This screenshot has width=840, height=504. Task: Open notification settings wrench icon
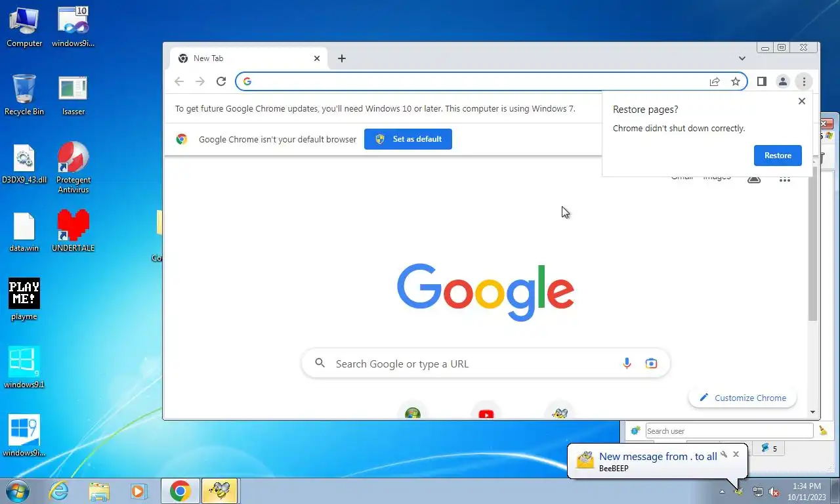point(724,454)
